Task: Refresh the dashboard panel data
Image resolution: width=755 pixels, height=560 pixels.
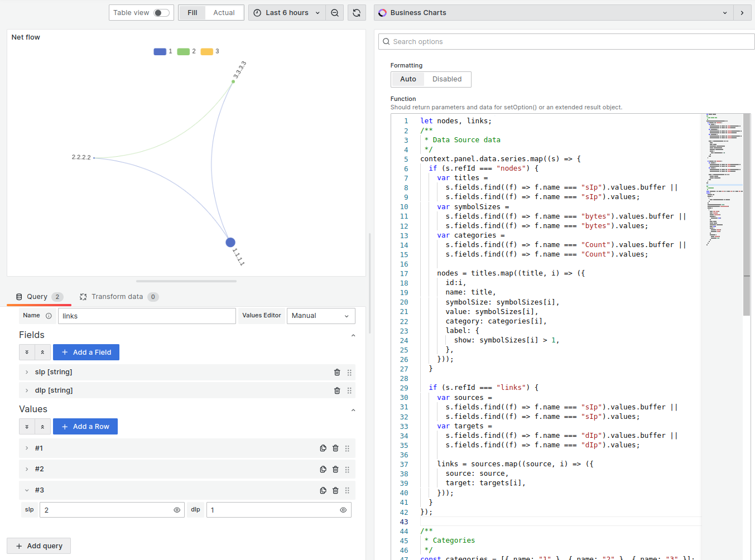Action: [357, 12]
